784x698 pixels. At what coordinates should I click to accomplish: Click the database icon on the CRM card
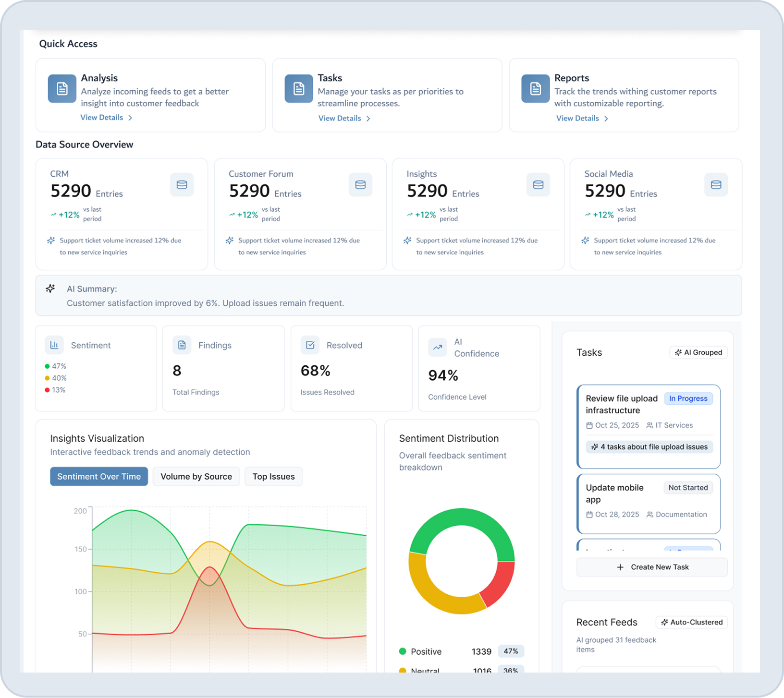pyautogui.click(x=182, y=184)
